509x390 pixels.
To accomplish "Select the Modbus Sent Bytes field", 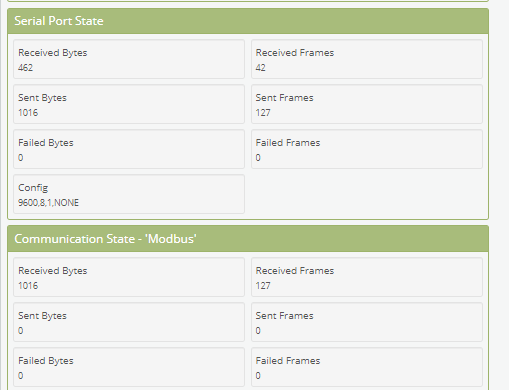I will 129,322.
